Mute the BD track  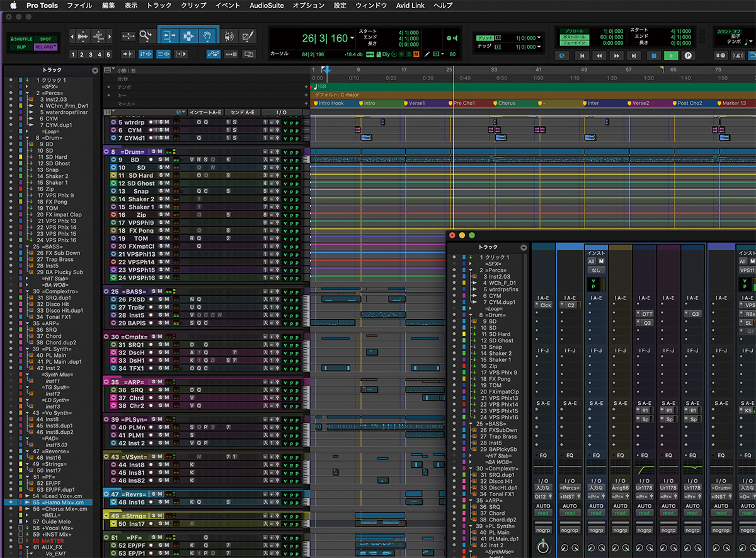click(166, 160)
